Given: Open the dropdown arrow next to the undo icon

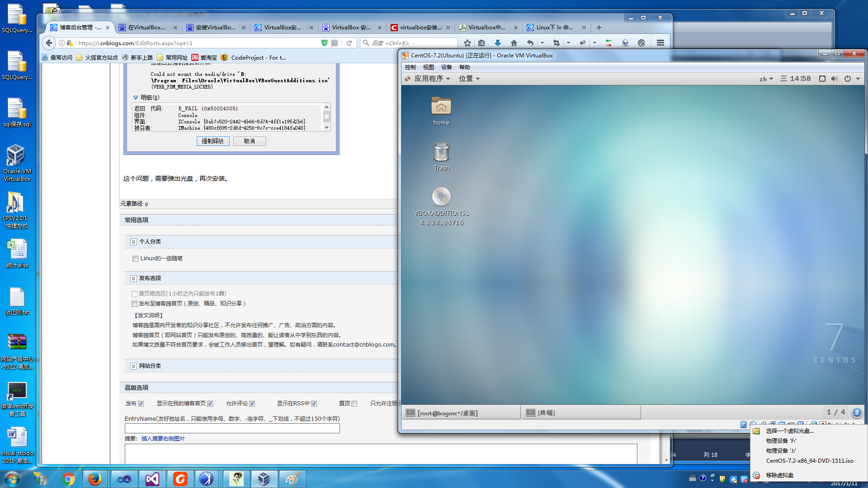Looking at the screenshot, I should [x=542, y=43].
